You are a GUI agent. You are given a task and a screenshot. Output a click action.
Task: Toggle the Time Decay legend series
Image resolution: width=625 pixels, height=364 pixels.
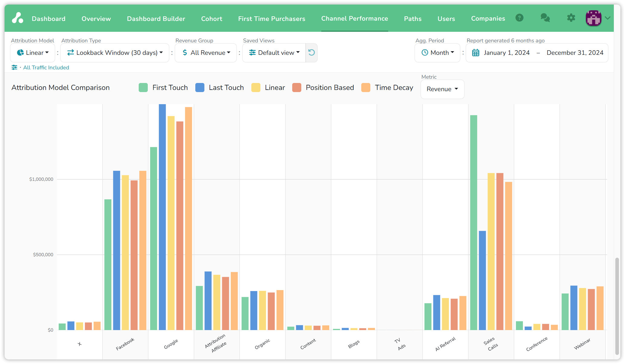387,88
